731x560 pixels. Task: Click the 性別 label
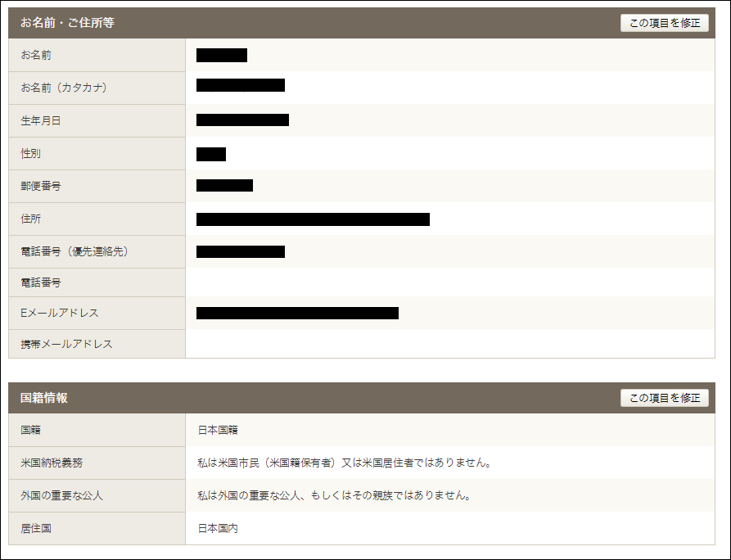pos(31,153)
